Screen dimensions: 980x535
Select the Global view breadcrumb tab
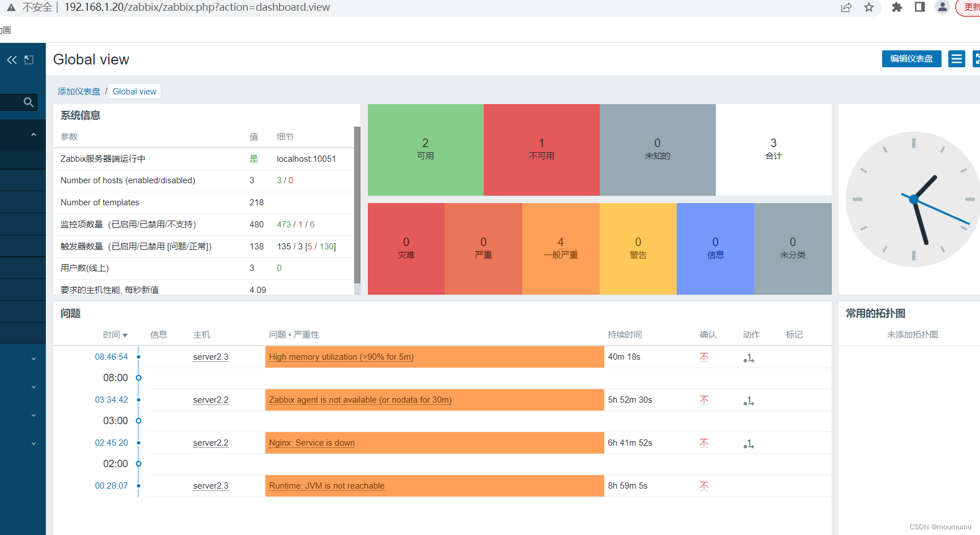(134, 92)
